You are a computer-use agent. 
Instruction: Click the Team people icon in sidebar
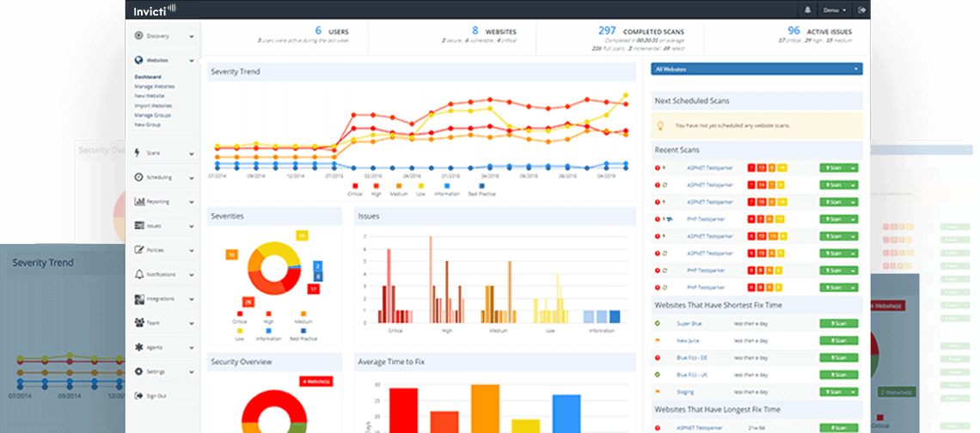[x=139, y=323]
